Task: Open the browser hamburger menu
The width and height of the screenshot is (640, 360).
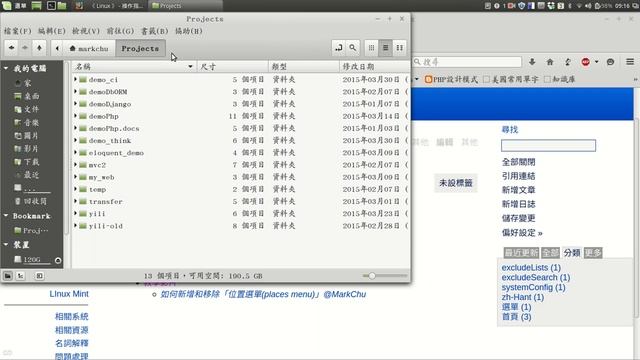Action: 630,62
